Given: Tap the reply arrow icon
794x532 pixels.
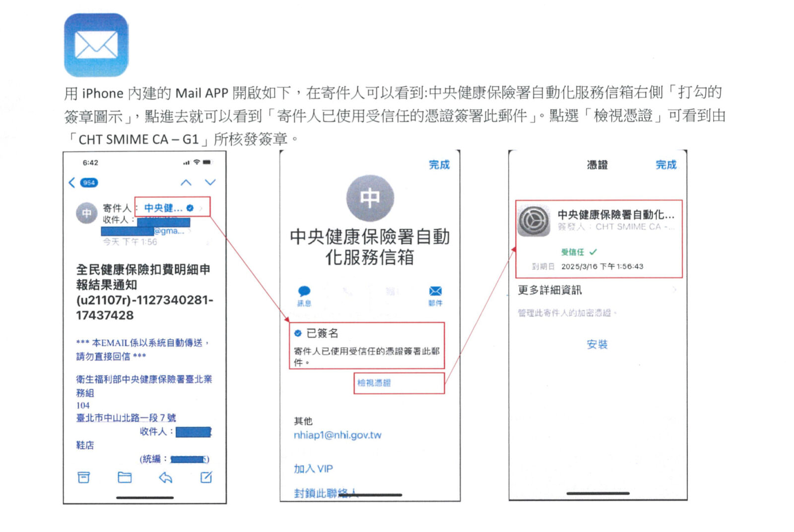Looking at the screenshot, I should coord(165,477).
